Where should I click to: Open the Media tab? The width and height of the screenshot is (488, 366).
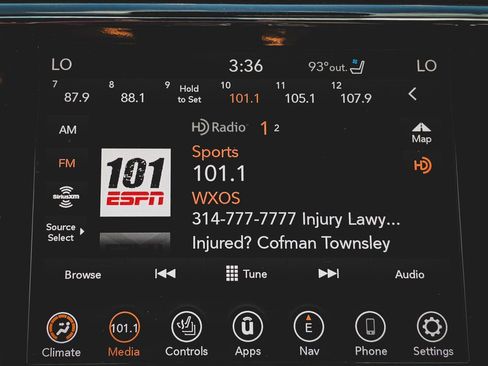click(x=124, y=334)
